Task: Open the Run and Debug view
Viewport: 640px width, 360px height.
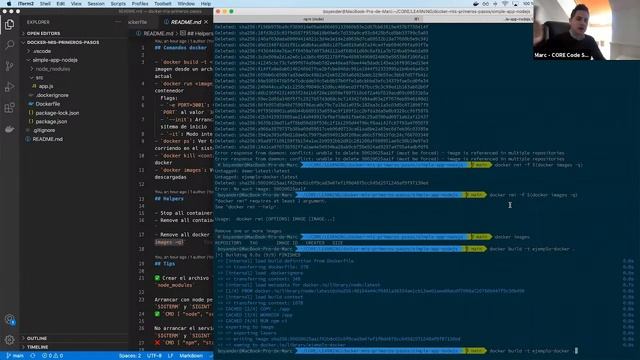Action: (x=9, y=87)
